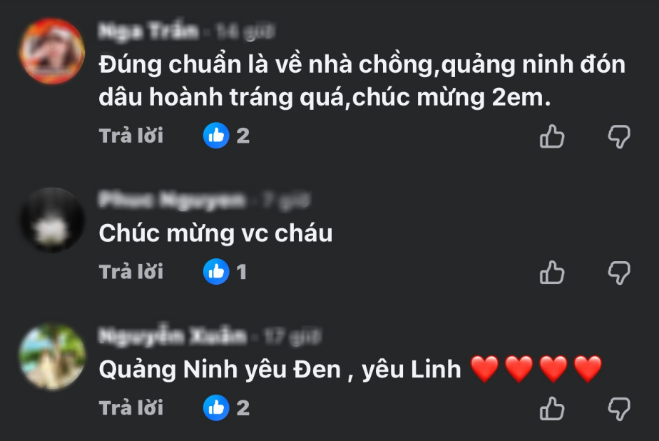Open dark avatar beside 'Chúc mừng vc cháu'
This screenshot has width=659, height=441.
click(x=52, y=220)
